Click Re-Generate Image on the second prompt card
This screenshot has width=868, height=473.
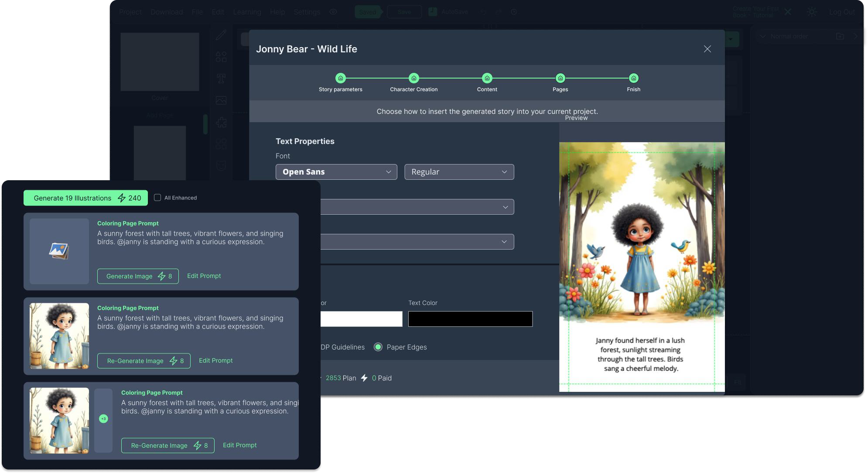click(144, 361)
